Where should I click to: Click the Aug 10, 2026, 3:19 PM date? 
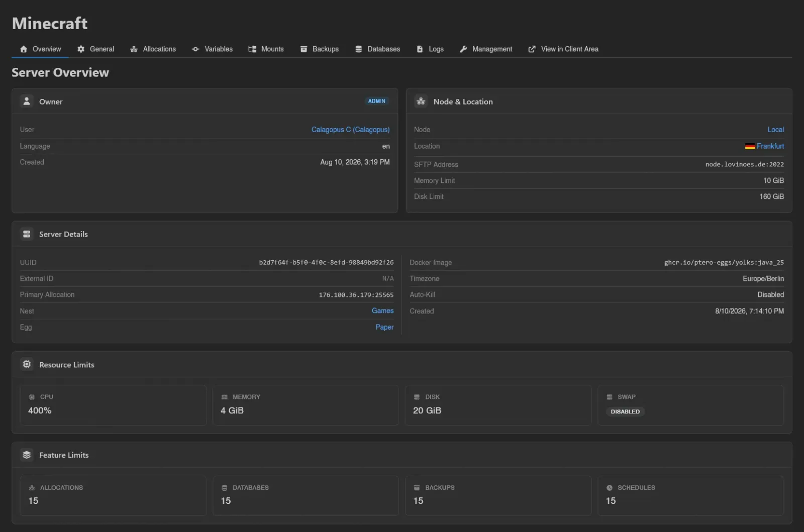coord(355,162)
